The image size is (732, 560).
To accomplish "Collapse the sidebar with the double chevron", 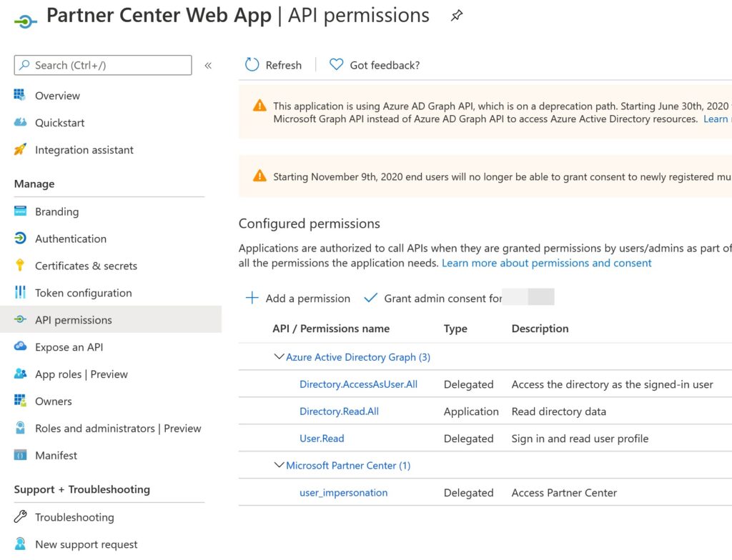I will click(x=208, y=65).
